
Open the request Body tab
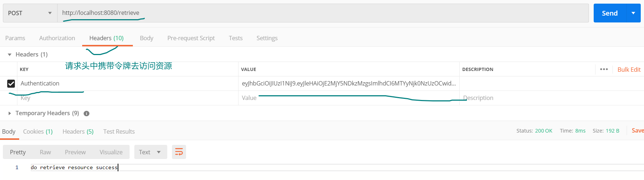click(147, 38)
